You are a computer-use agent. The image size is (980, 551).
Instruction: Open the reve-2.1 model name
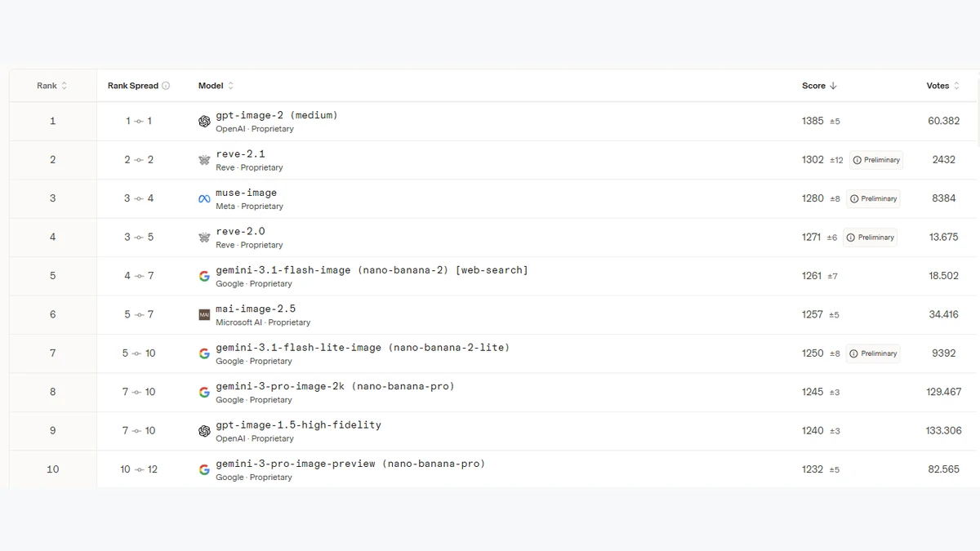[x=240, y=154]
